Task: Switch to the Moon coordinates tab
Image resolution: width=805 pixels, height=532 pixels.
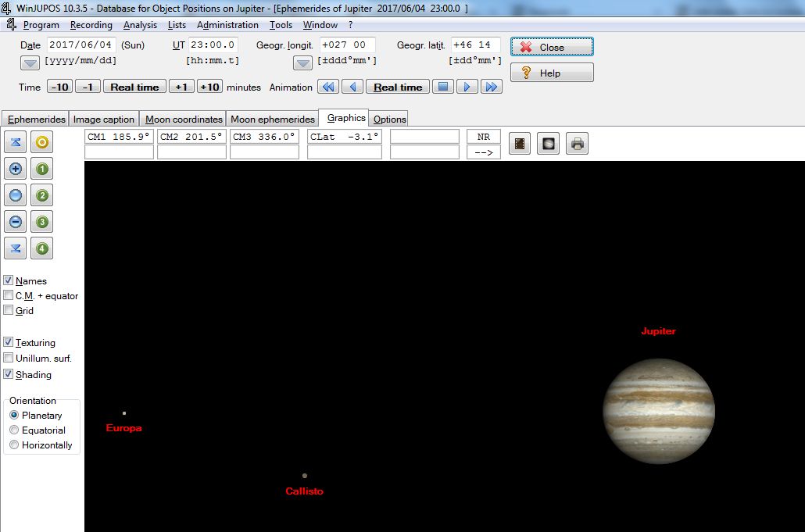Action: click(x=184, y=119)
